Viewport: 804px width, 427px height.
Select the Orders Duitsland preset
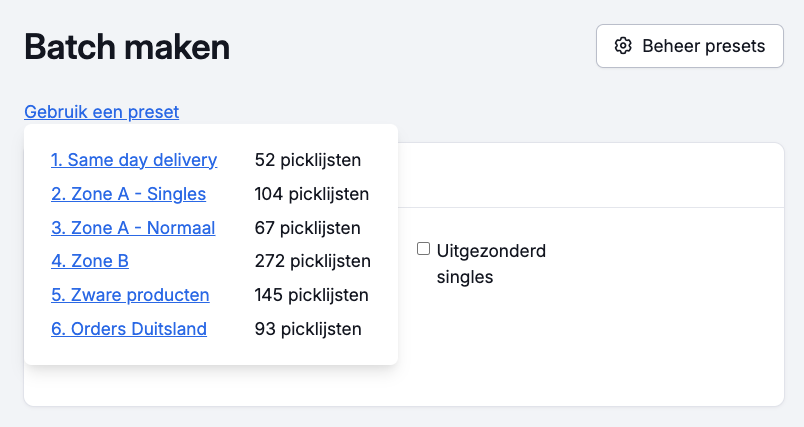129,329
